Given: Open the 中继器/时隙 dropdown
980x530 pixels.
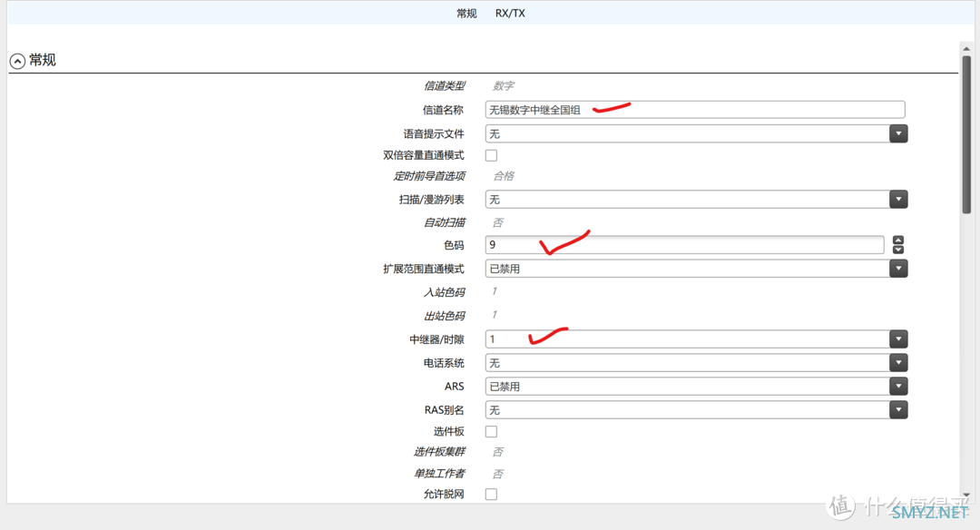Looking at the screenshot, I should (x=898, y=339).
